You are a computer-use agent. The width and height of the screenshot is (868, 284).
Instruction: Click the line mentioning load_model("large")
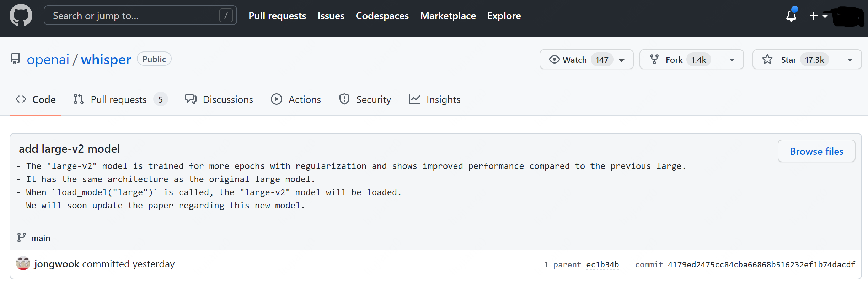tap(209, 192)
